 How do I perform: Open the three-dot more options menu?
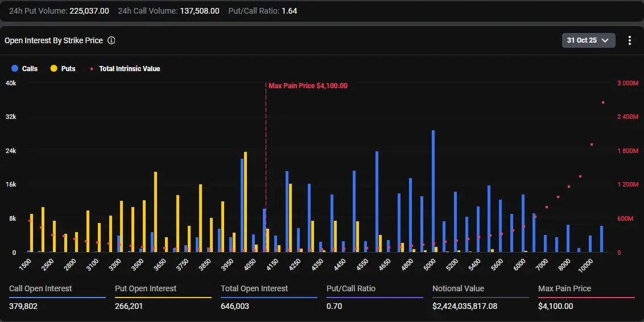[629, 40]
